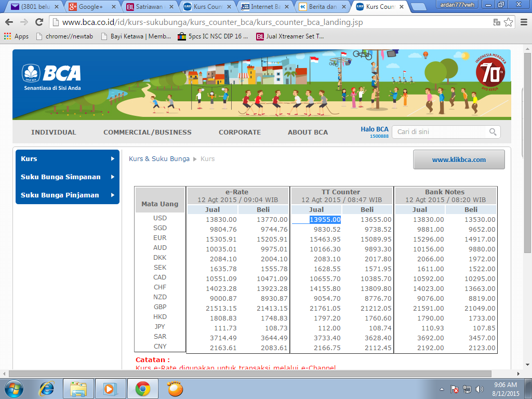Close the Google+ tab
The width and height of the screenshot is (532, 399).
[113, 6]
